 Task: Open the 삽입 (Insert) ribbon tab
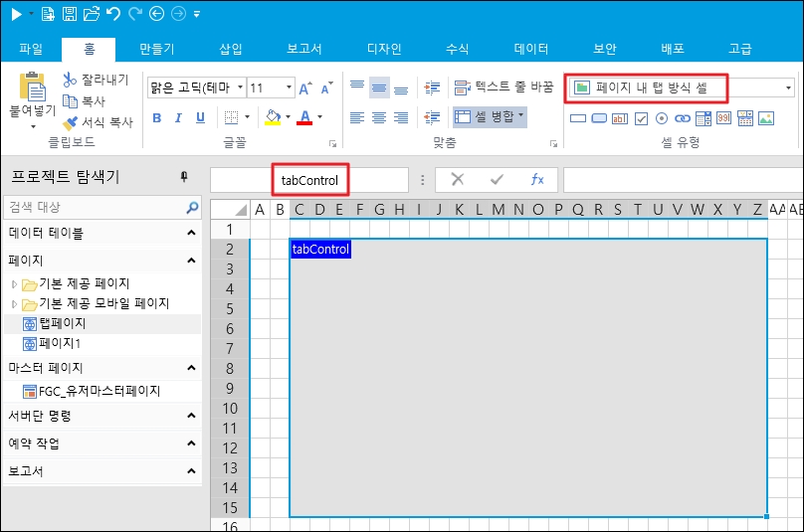[x=231, y=49]
